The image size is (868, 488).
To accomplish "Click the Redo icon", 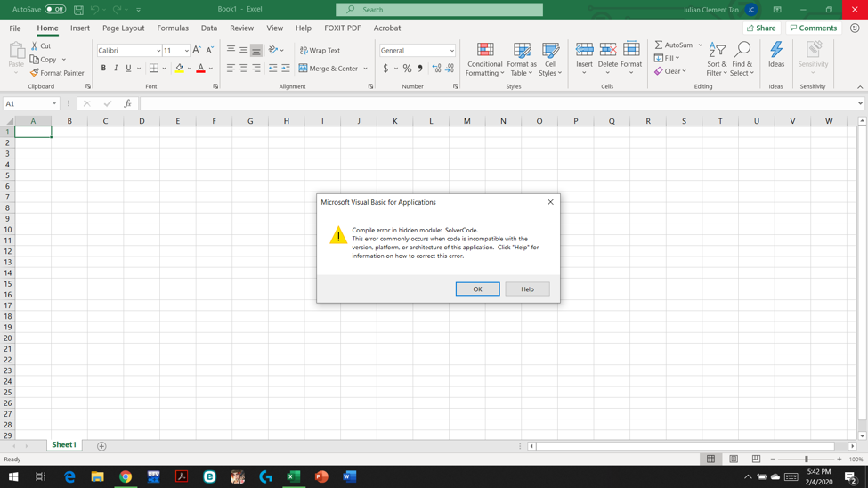I will pos(117,10).
